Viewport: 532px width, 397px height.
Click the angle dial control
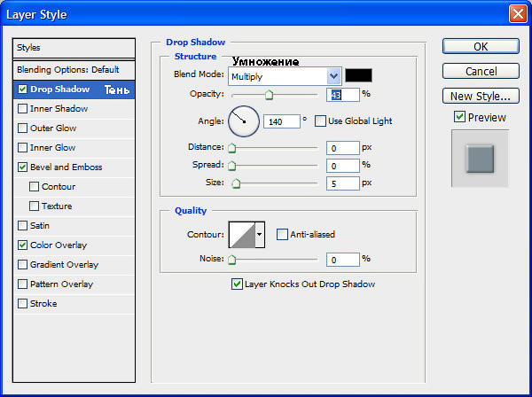pyautogui.click(x=244, y=121)
